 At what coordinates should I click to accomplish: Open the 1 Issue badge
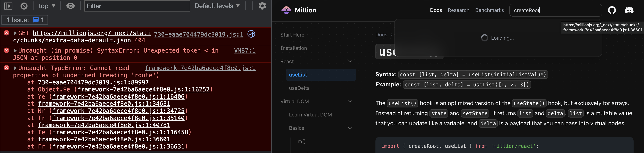[x=25, y=20]
